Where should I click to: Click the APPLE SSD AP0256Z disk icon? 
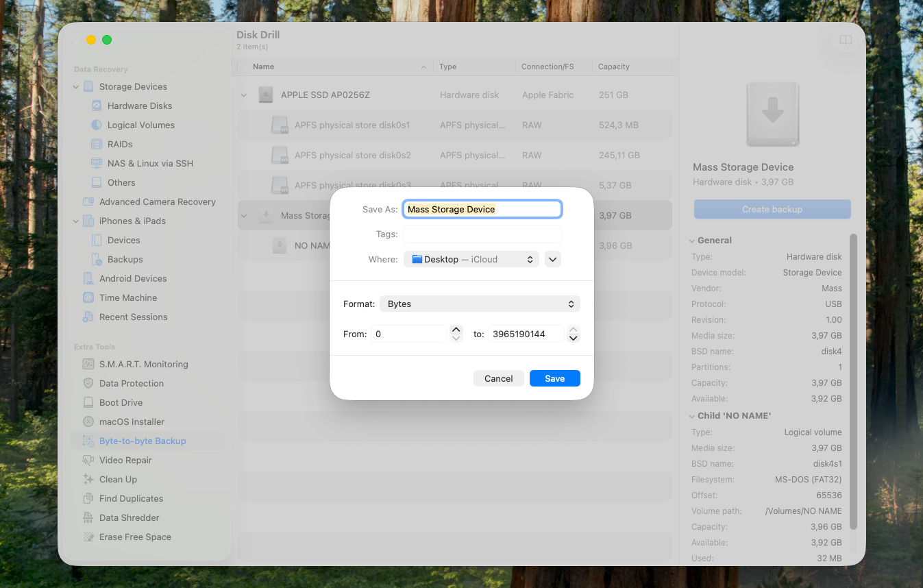point(266,95)
